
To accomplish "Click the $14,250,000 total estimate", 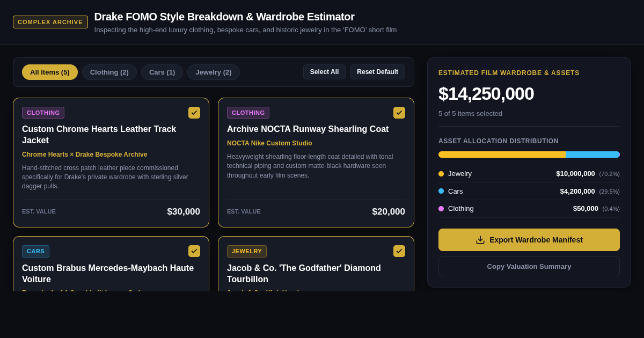I will point(486,94).
